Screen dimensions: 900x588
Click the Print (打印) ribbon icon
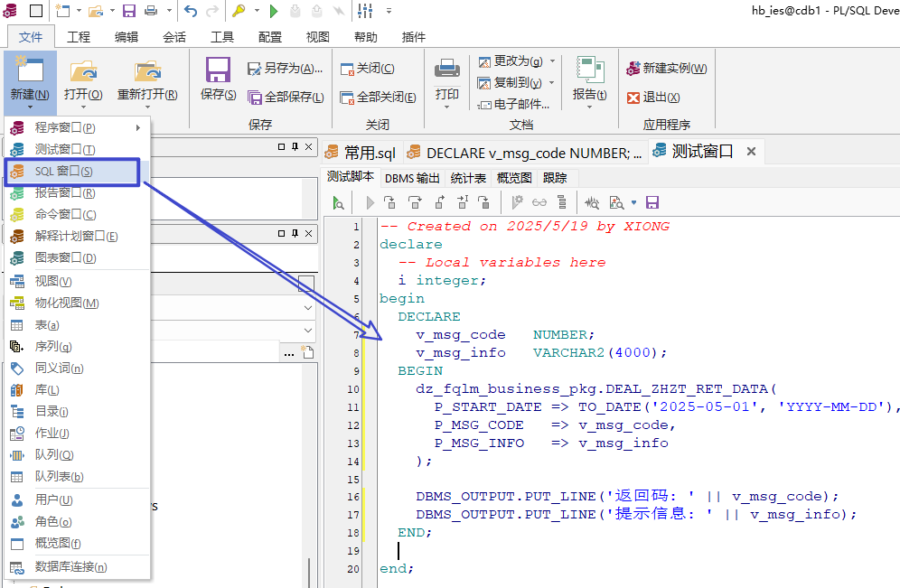point(446,69)
